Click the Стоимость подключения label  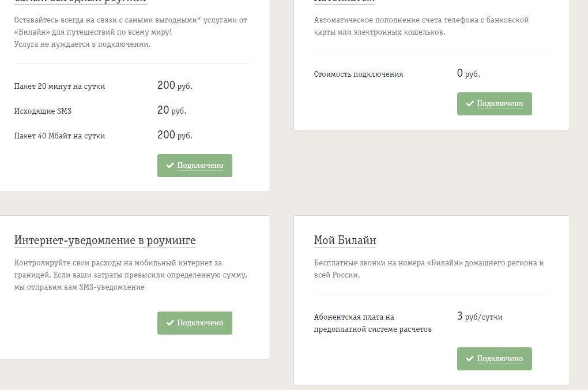click(x=359, y=74)
